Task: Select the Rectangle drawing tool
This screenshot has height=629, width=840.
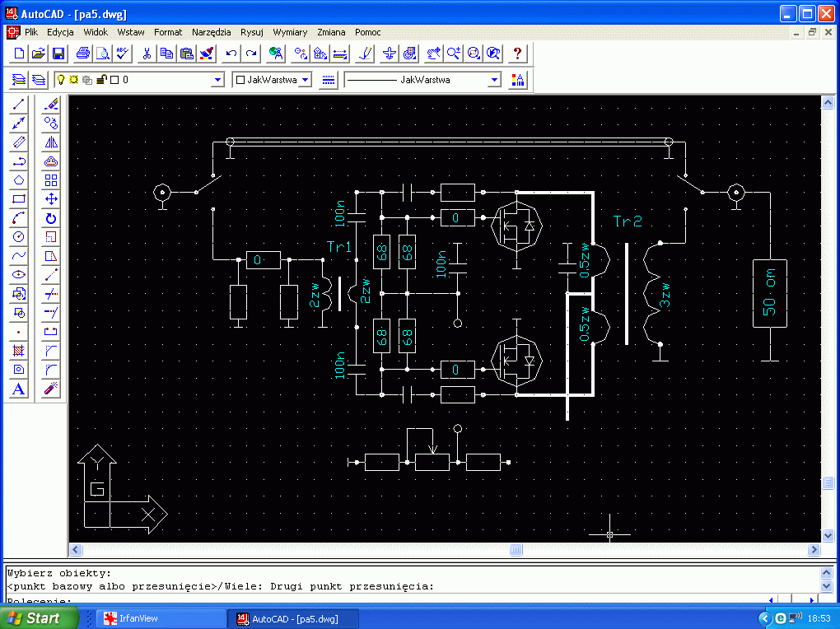Action: [20, 198]
